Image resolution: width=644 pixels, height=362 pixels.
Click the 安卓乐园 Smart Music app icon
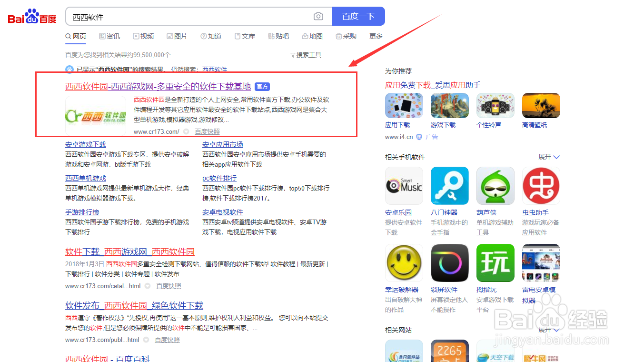404,186
